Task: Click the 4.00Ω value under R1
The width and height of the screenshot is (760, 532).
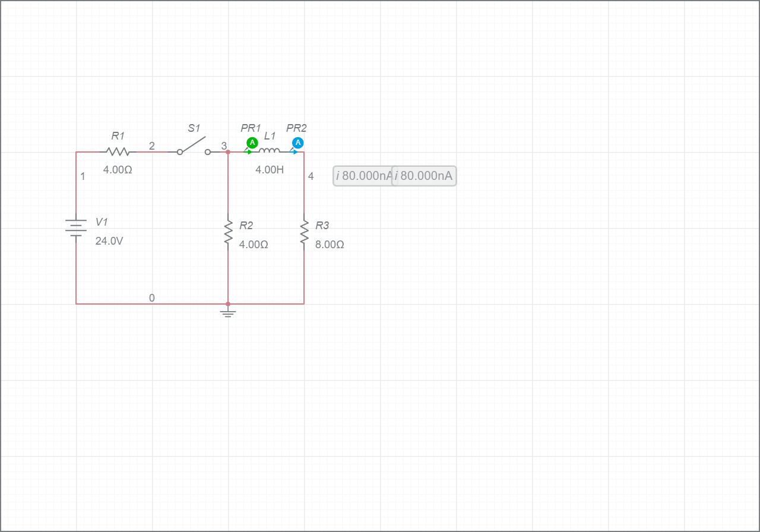Action: 118,170
